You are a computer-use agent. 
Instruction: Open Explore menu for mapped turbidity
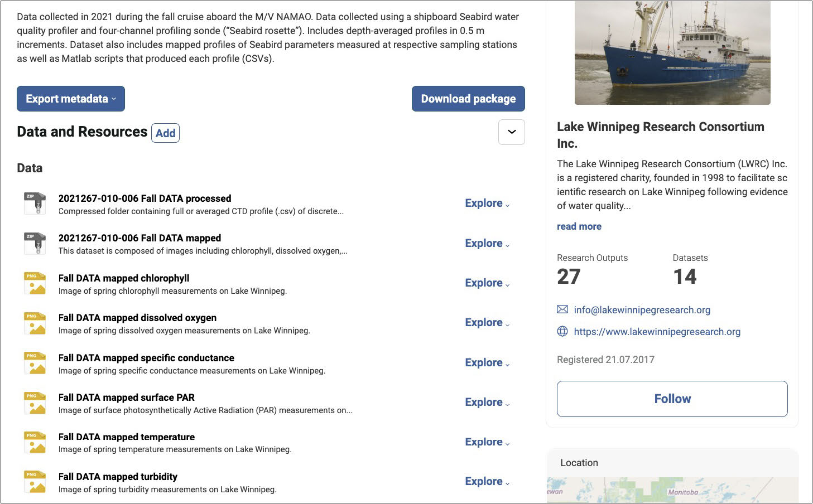487,482
